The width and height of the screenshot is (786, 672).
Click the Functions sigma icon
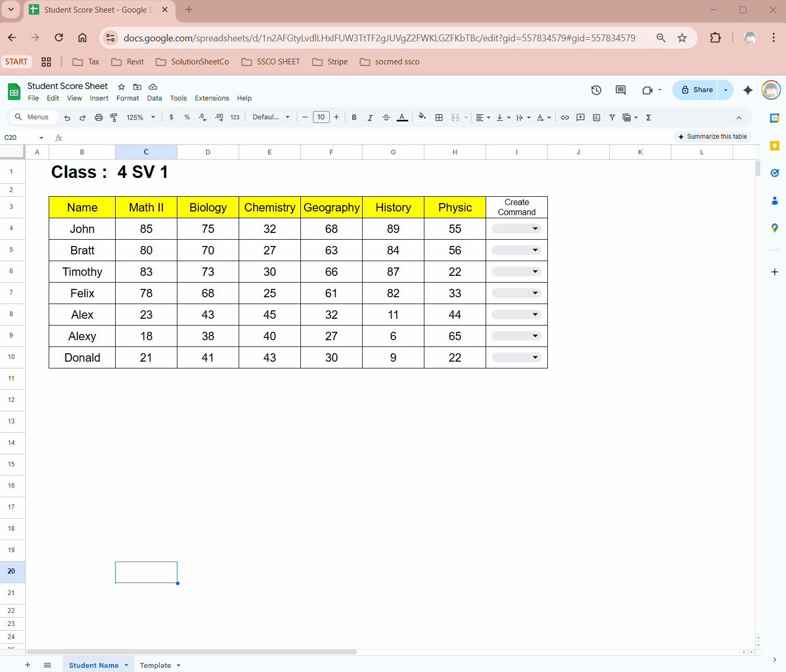click(648, 117)
